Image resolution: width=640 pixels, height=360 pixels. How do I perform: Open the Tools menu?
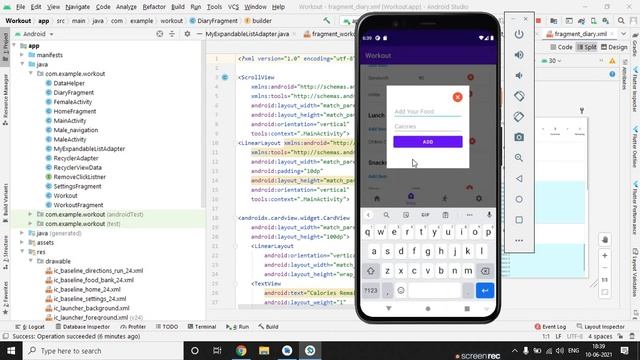point(214,7)
